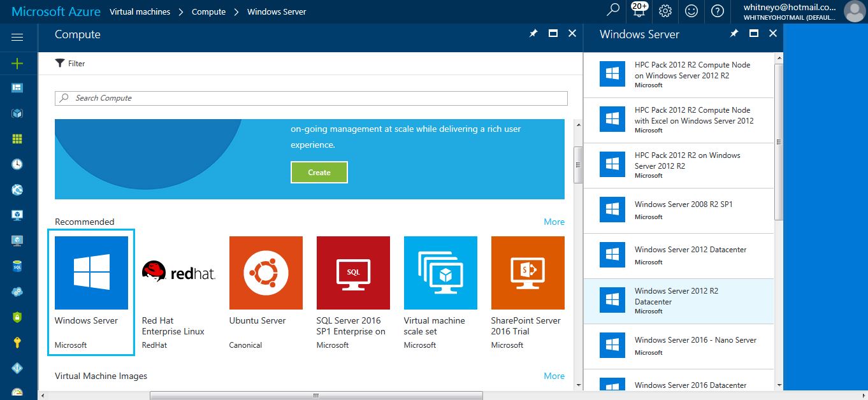Choose Windows Server 2008 R2 SP1
This screenshot has height=400, width=868.
pos(679,211)
